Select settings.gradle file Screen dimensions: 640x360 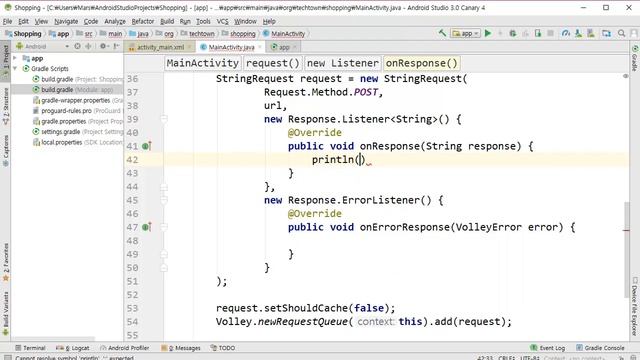pyautogui.click(x=78, y=132)
